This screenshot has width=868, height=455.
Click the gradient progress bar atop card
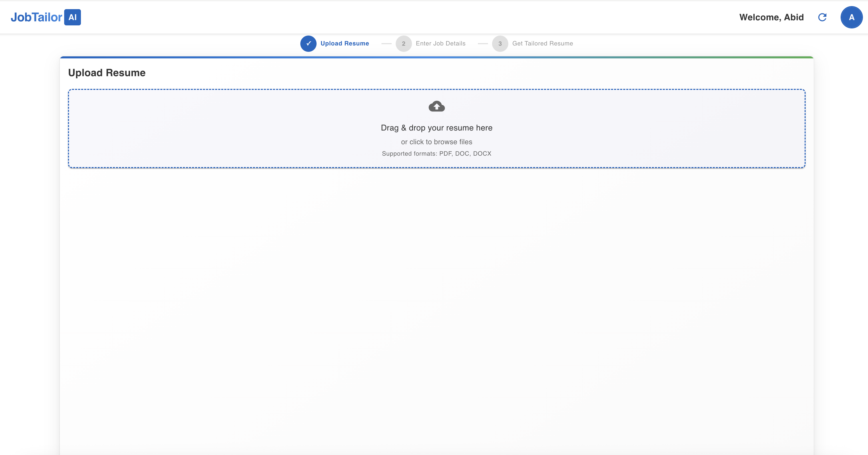click(x=436, y=57)
